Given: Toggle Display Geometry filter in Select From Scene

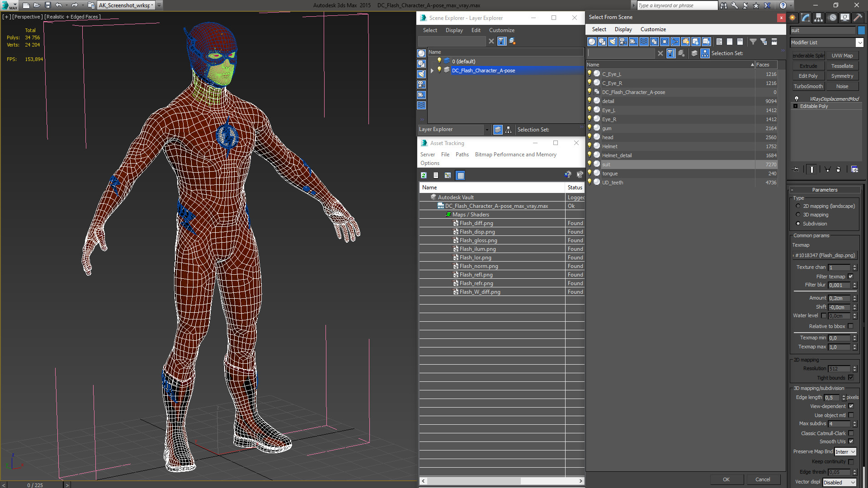Looking at the screenshot, I should 592,42.
